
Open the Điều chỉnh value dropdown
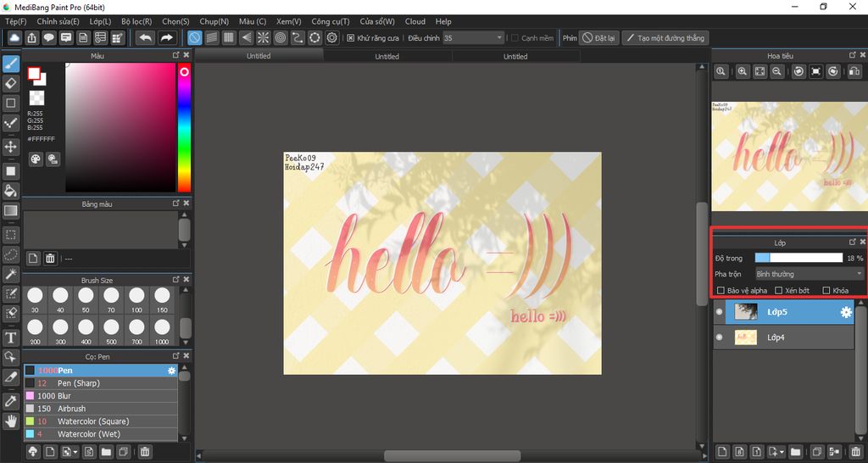click(473, 38)
